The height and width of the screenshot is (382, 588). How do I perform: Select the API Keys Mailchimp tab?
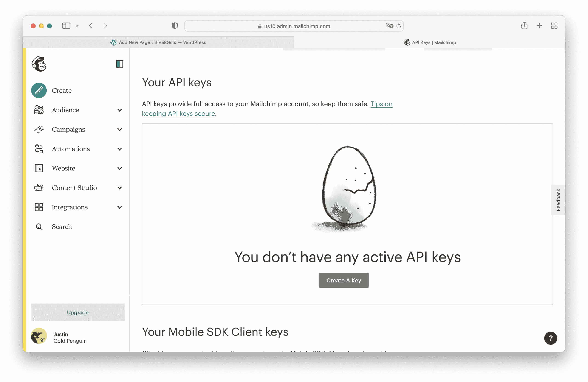point(430,42)
